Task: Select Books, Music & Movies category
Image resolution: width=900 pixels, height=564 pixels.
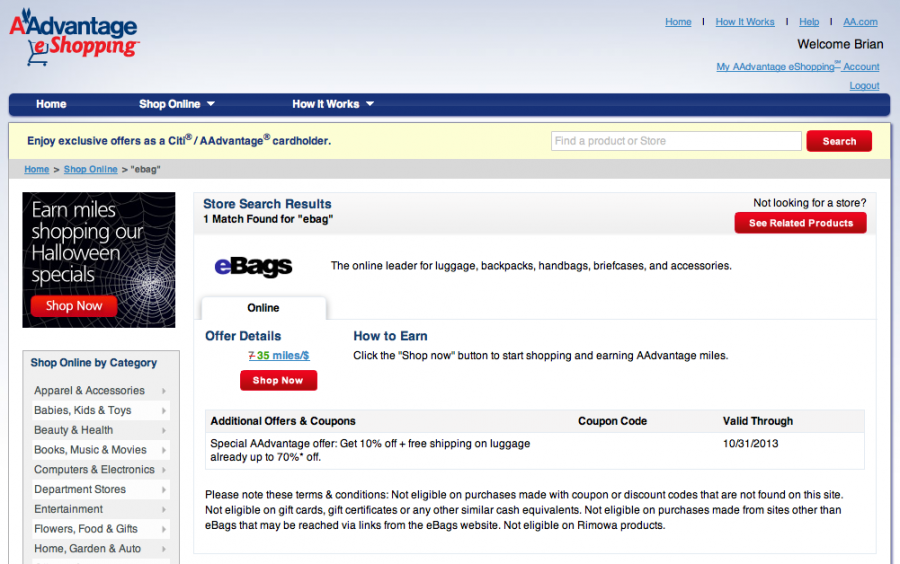Action: [90, 450]
